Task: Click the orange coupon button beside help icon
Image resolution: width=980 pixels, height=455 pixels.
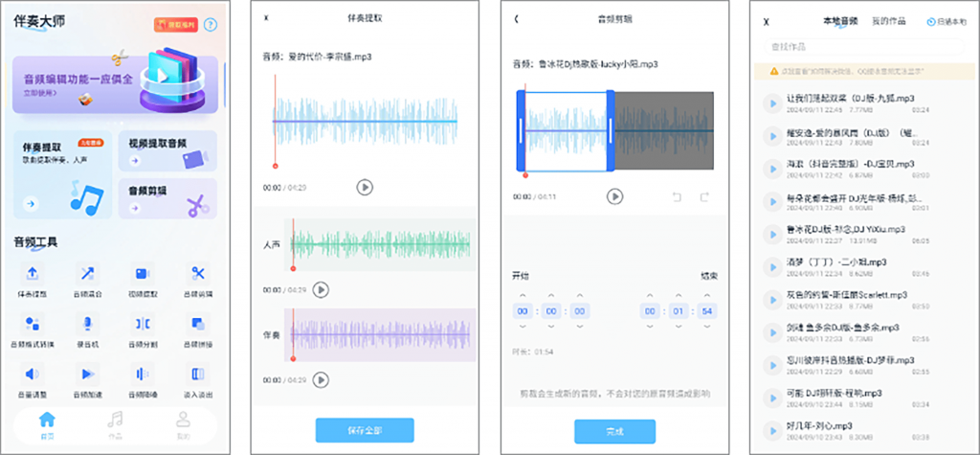Action: (176, 25)
